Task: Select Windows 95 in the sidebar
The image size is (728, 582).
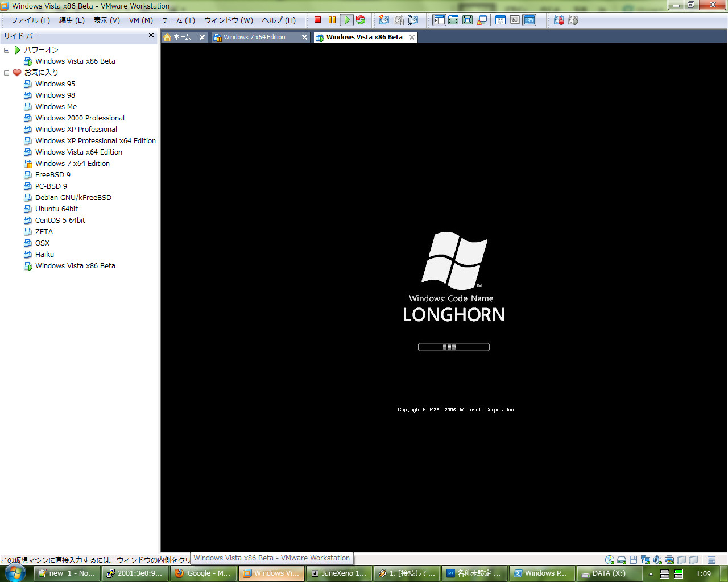Action: coord(55,84)
